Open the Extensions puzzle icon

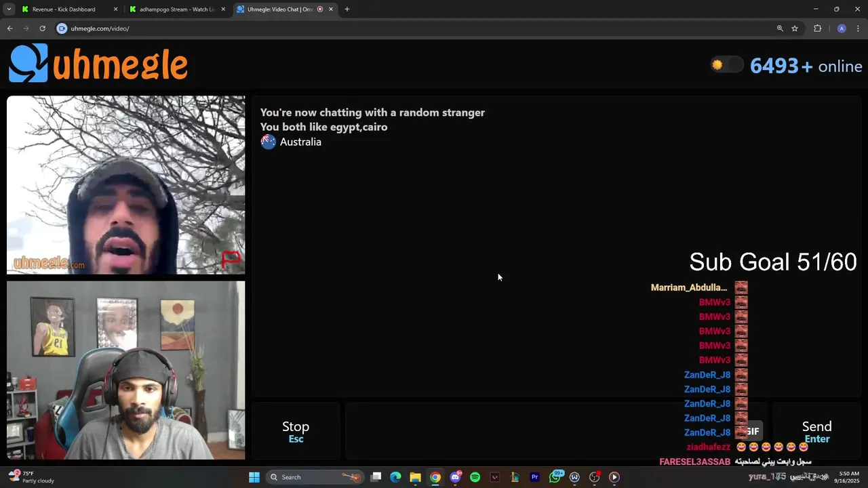(817, 28)
